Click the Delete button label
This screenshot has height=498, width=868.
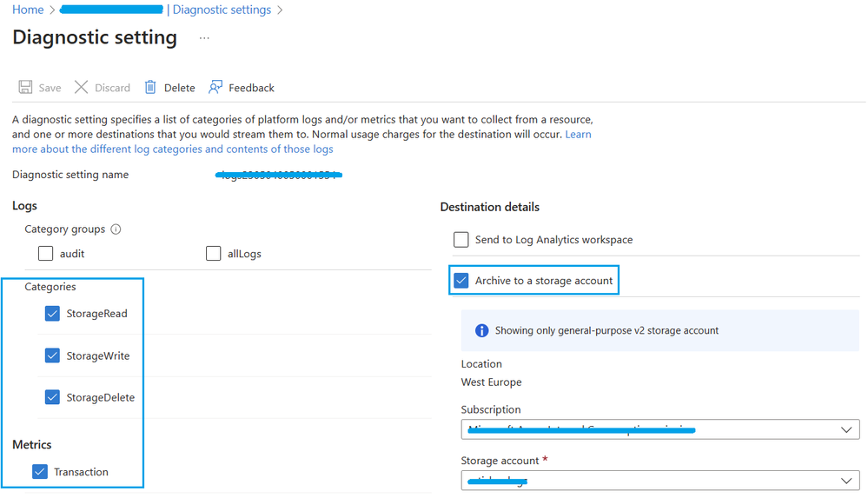tap(179, 88)
